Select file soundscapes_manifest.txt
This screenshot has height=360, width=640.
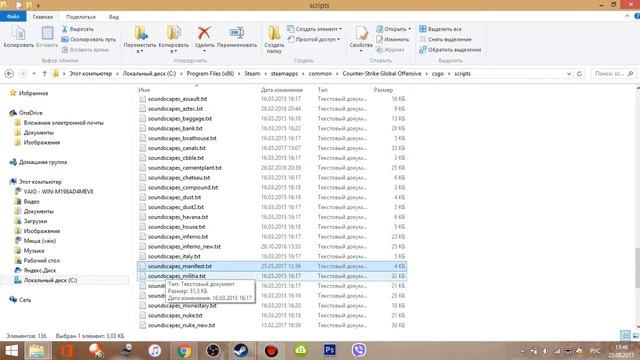272,266
